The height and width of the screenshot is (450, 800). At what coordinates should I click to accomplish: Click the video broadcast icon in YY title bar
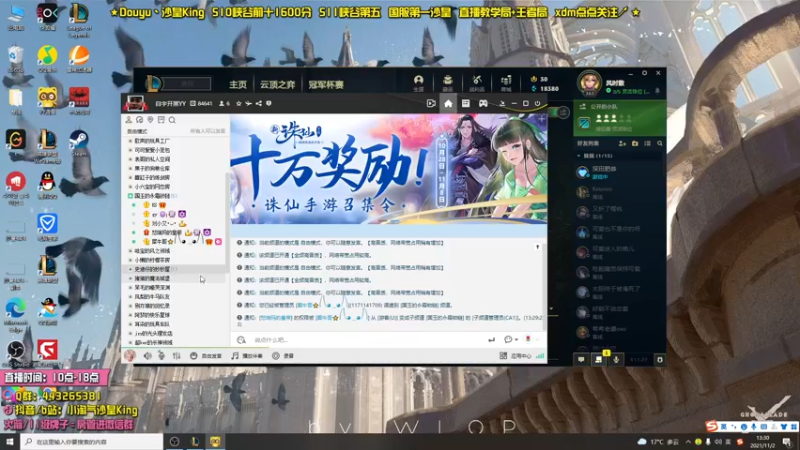pyautogui.click(x=431, y=104)
